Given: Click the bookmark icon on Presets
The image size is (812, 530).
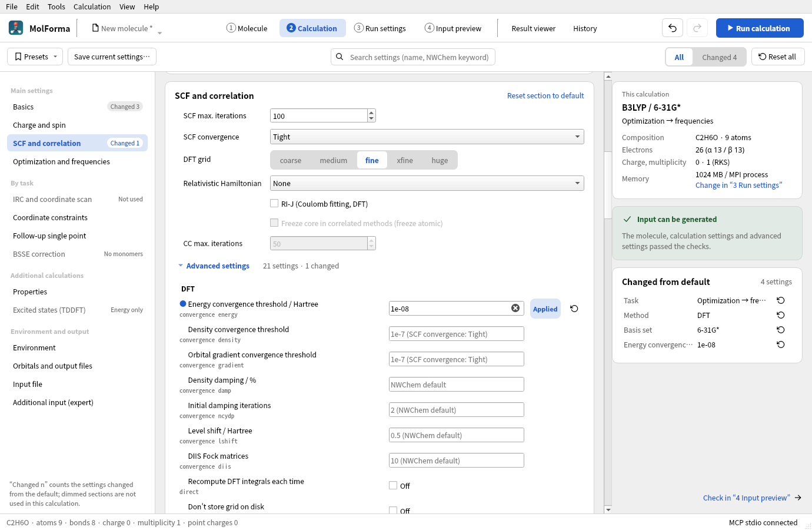Looking at the screenshot, I should (x=18, y=57).
